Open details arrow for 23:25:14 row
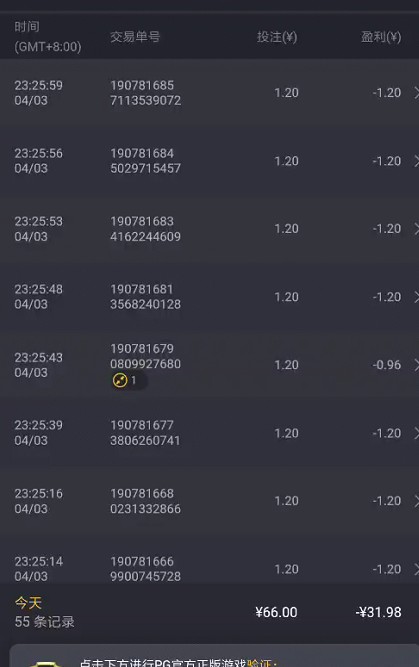This screenshot has height=667, width=419. tap(416, 569)
